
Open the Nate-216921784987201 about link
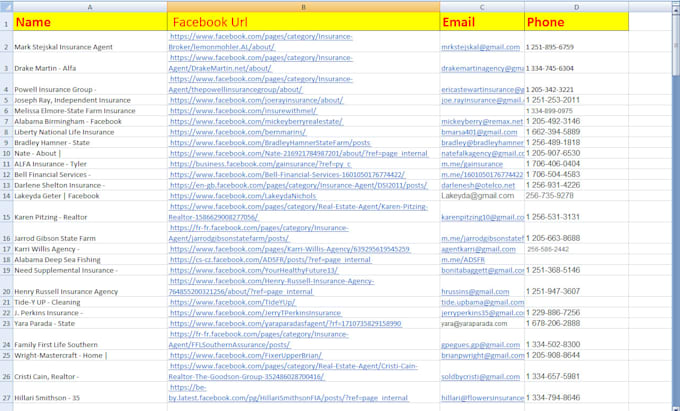(x=299, y=153)
